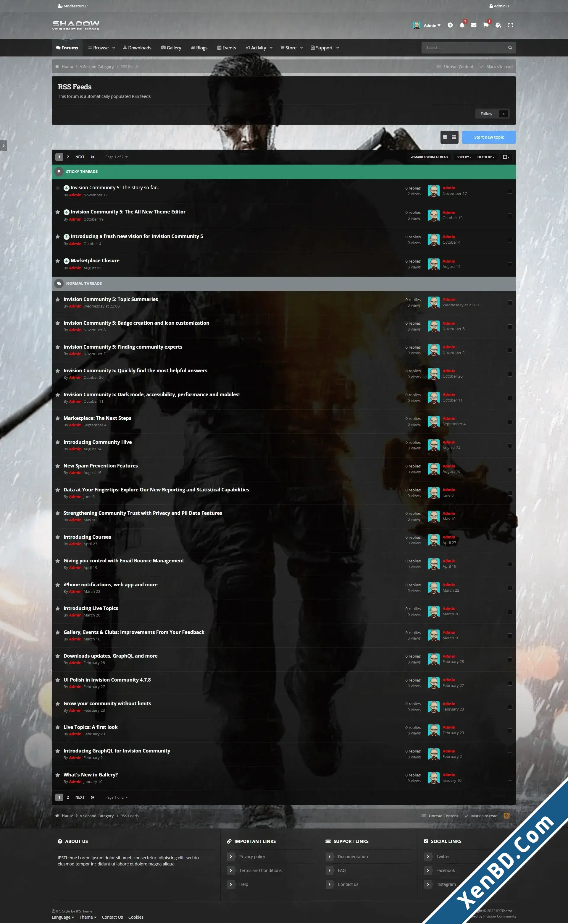
Task: Tick checkbox for The story so far topic
Action: click(x=510, y=192)
